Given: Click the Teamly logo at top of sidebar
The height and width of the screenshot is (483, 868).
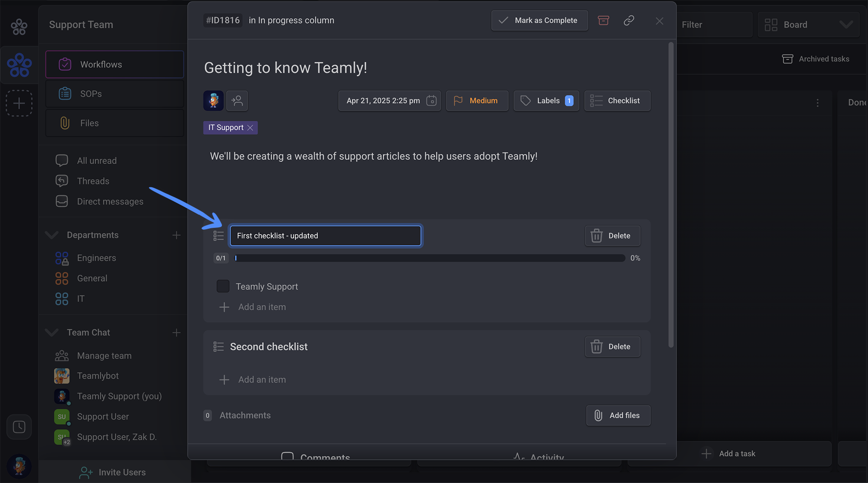Looking at the screenshot, I should click(19, 26).
